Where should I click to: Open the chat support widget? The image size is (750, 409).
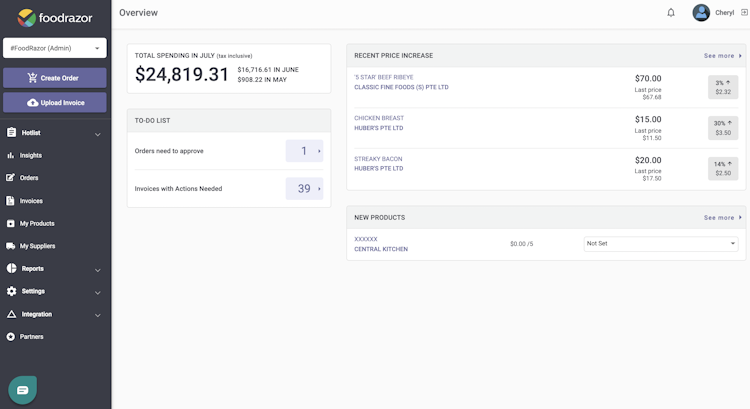[23, 388]
